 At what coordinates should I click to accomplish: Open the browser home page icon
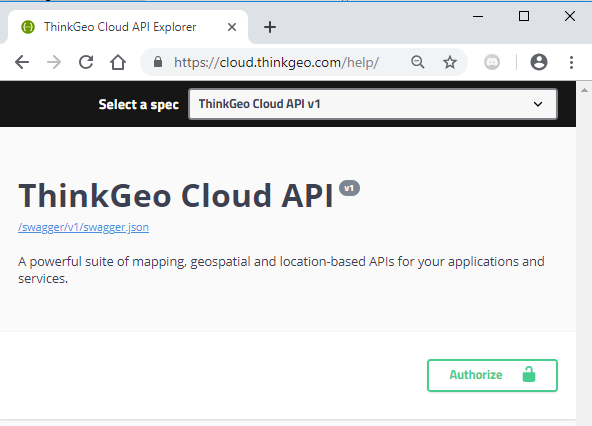tap(118, 62)
